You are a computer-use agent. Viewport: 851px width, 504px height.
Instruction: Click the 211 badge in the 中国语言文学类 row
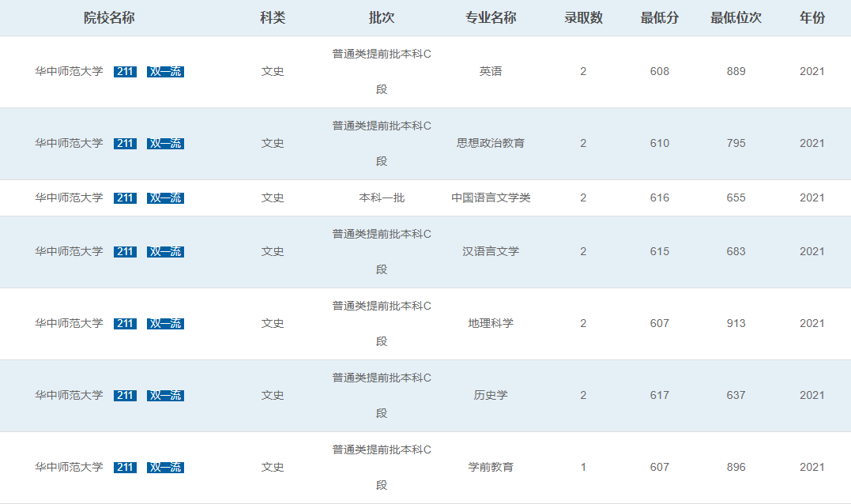125,198
